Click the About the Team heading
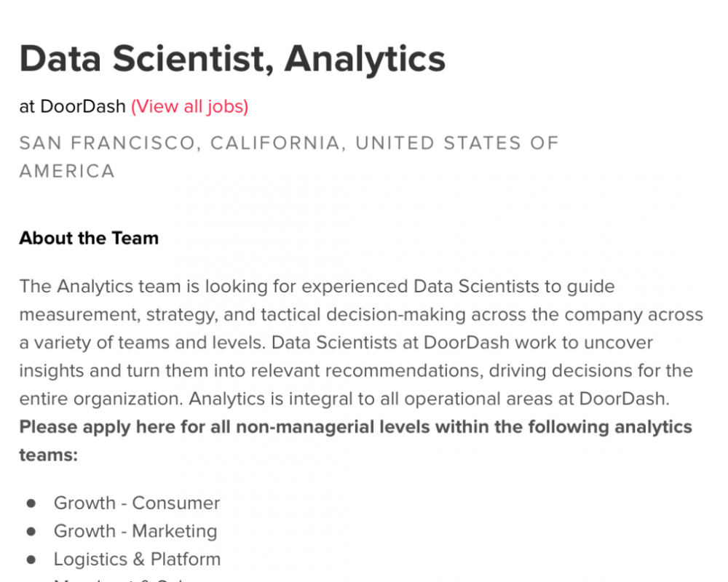 coord(89,239)
